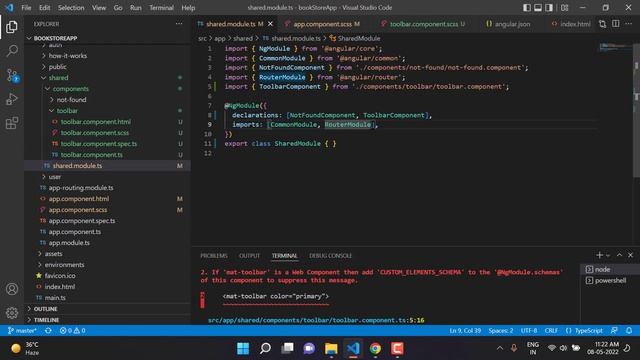Click the Explorer more actions ellipsis
This screenshot has height=360, width=640.
pyautogui.click(x=179, y=24)
